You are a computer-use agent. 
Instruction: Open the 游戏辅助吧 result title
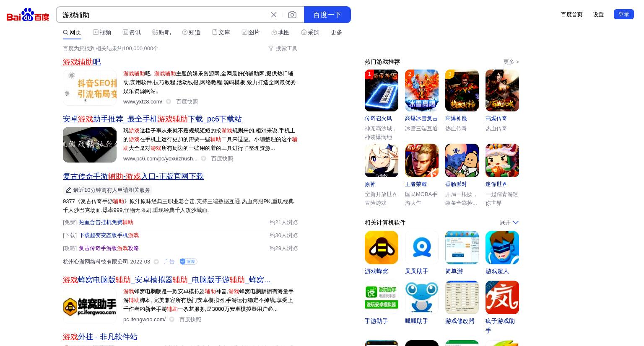click(82, 62)
